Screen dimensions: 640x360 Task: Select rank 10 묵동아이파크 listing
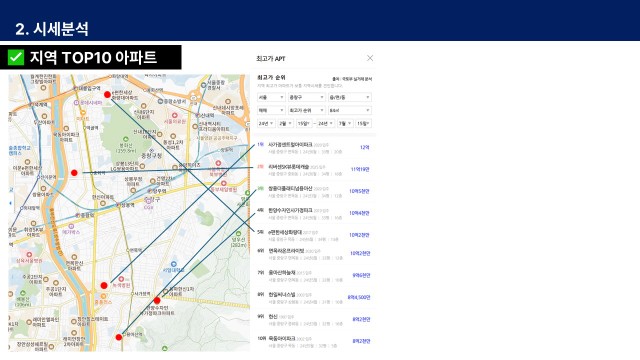[x=313, y=342]
